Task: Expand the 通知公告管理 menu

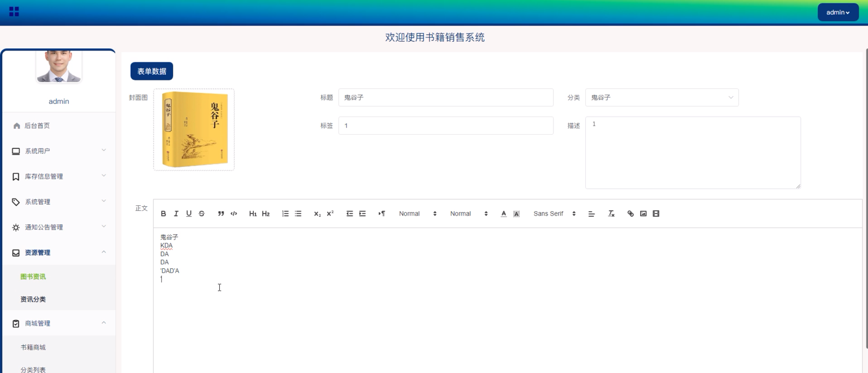Action: coord(59,227)
